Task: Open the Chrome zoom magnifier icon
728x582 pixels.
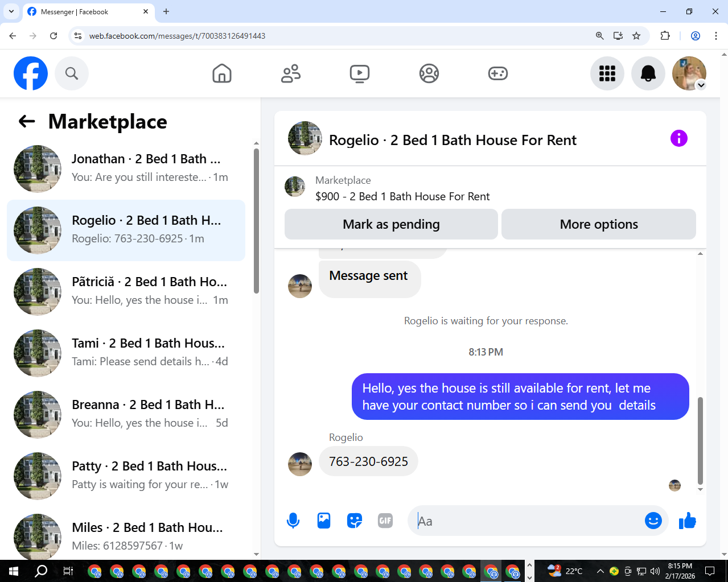Action: click(599, 36)
